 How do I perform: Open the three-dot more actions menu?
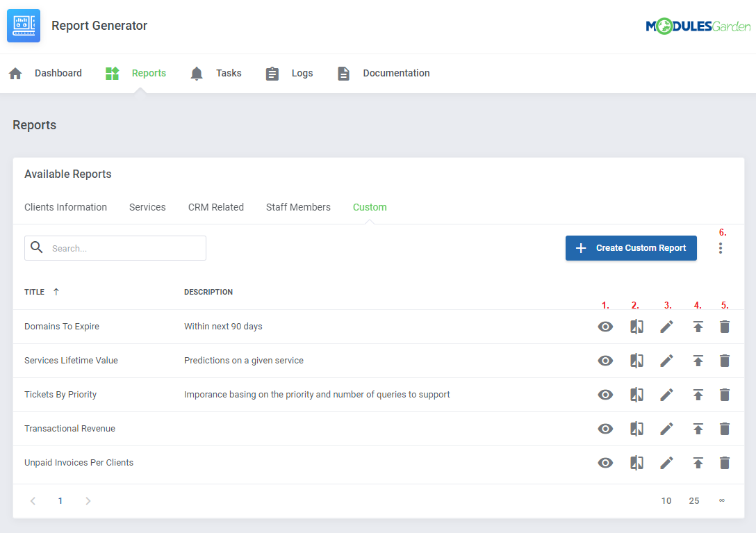tap(721, 248)
